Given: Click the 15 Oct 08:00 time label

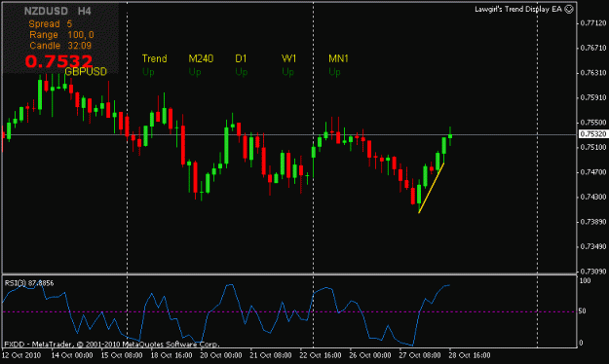Looking at the screenshot, I should pyautogui.click(x=122, y=355).
